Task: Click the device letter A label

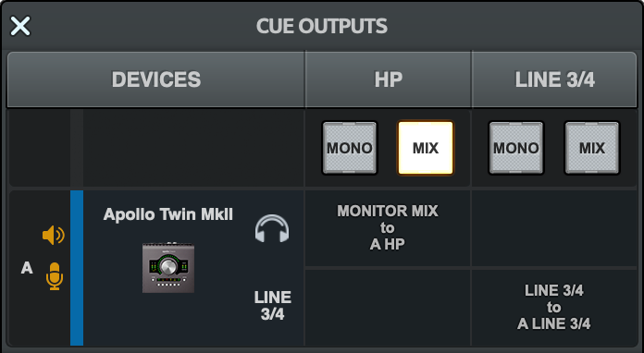Action: (27, 268)
